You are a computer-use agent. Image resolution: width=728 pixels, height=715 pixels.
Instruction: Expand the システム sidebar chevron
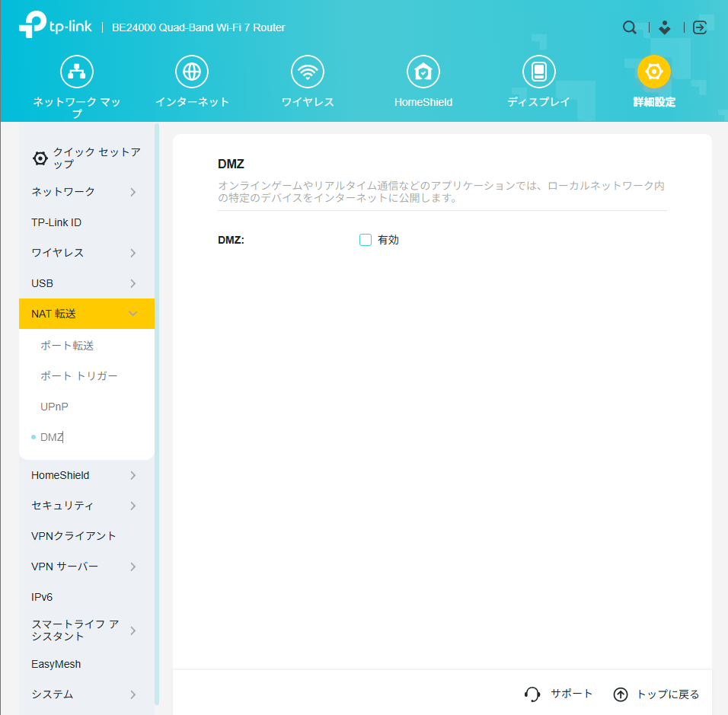point(133,694)
